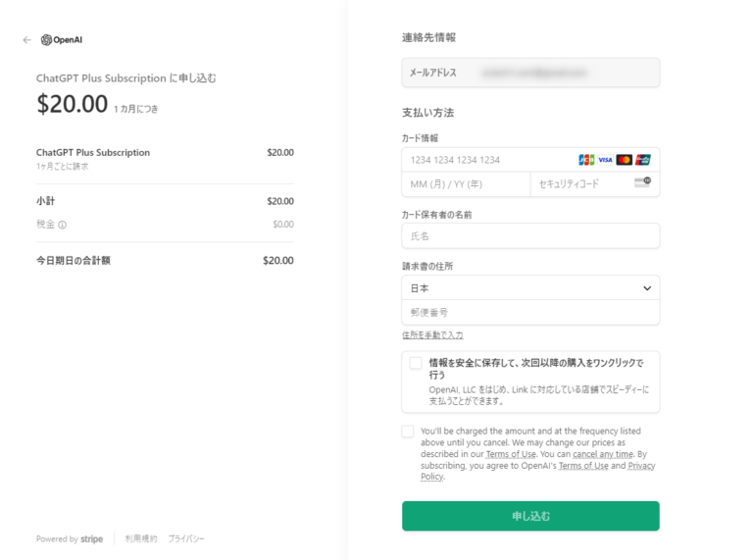Click the 申し込む subscribe button
Screen dimensions: 753x560
point(530,516)
